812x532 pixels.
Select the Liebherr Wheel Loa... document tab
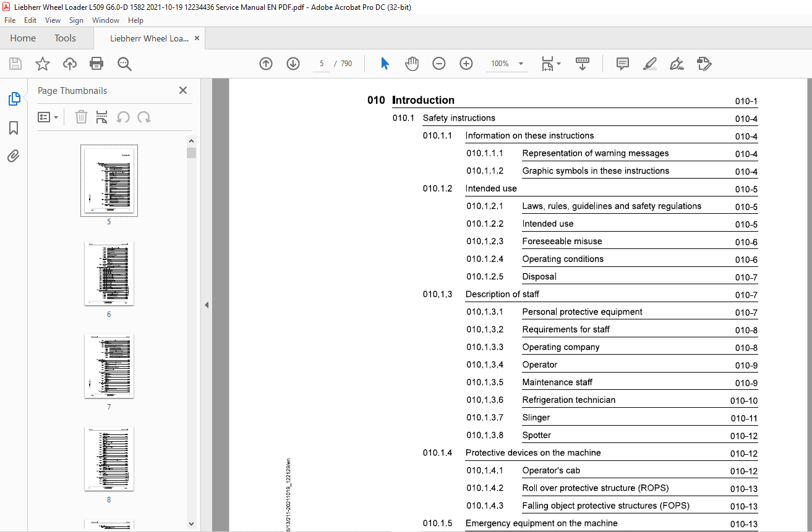(x=149, y=38)
